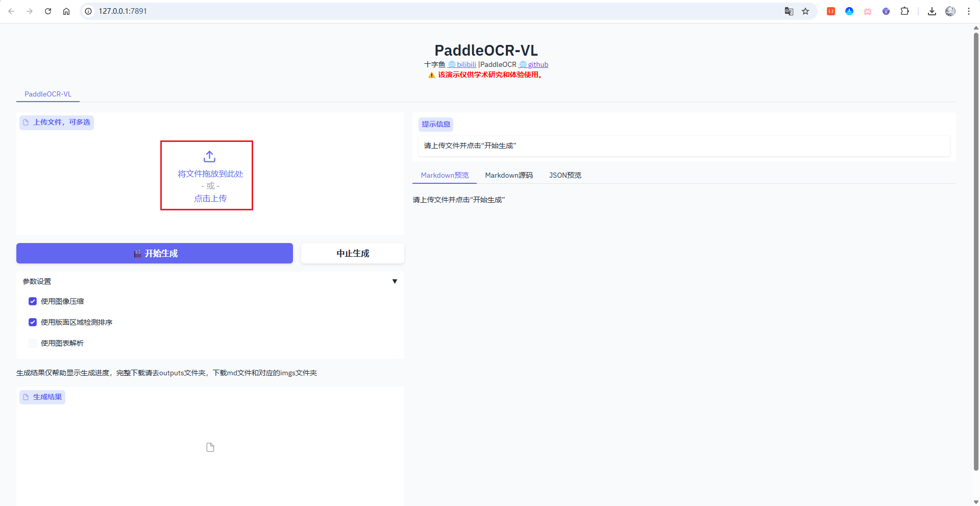The image size is (980, 506).
Task: Click the browser reload icon
Action: 48,11
